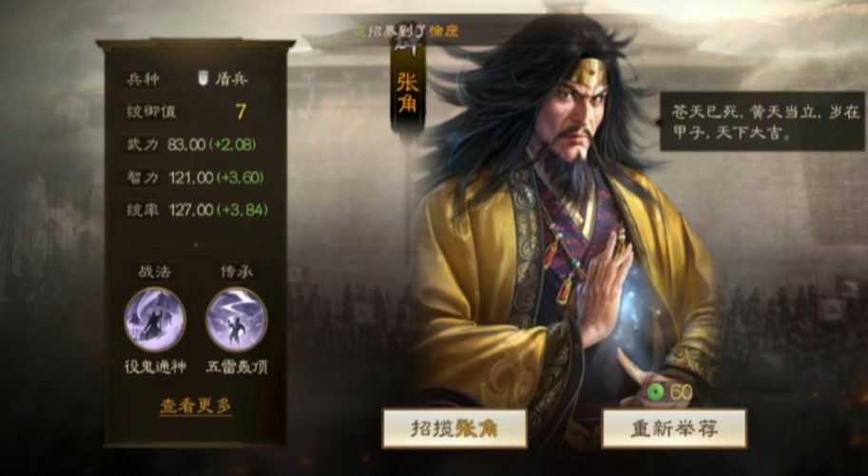Viewport: 868px width, 476px height.
Task: Click the 苍天已死 quote speech bubble
Action: click(x=762, y=122)
